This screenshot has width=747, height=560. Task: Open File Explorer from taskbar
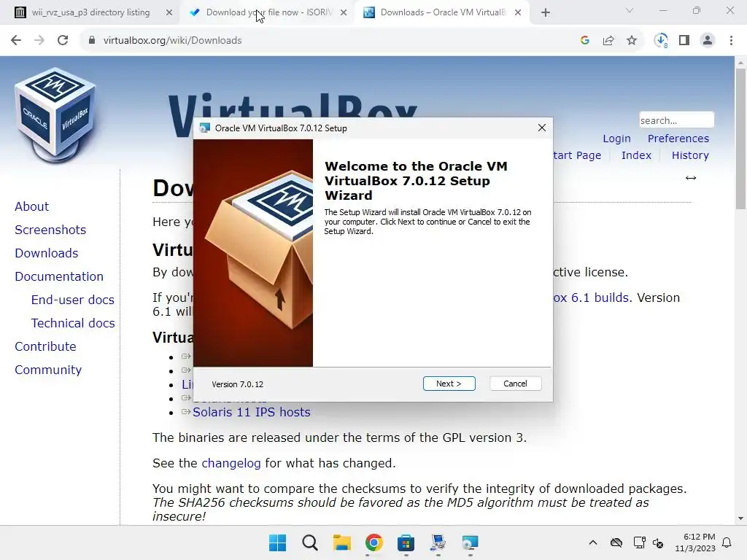coord(341,542)
